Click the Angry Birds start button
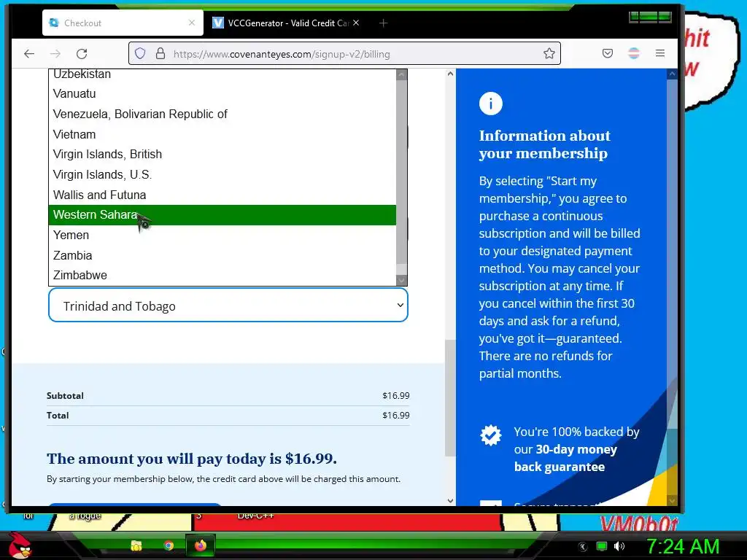Viewport: 747px width, 560px height. tap(20, 546)
